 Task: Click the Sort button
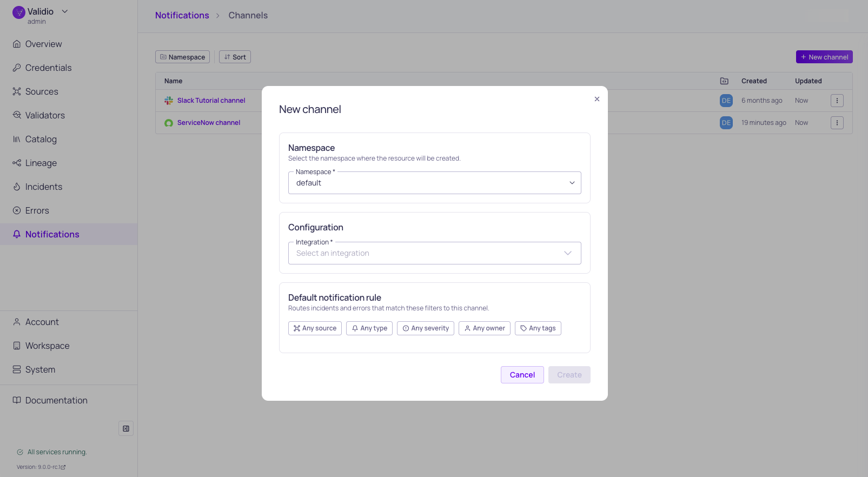(235, 57)
